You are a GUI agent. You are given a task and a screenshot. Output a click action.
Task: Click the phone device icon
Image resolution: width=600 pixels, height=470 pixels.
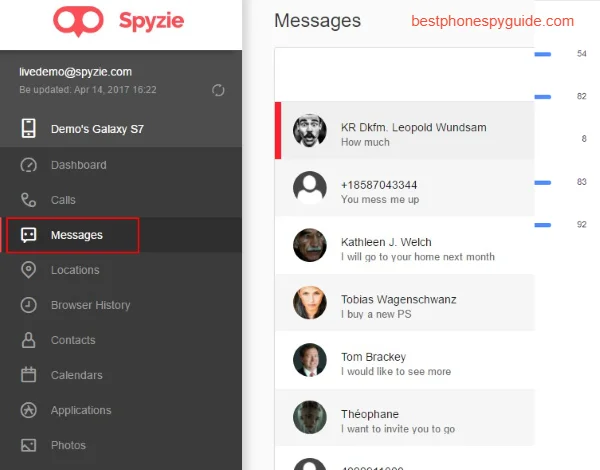[x=29, y=128]
